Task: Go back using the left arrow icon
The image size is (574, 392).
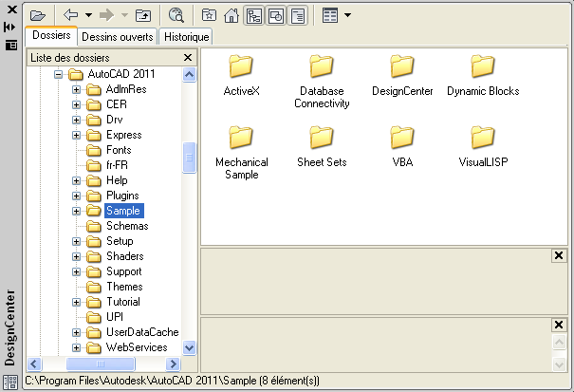Action: [71, 15]
